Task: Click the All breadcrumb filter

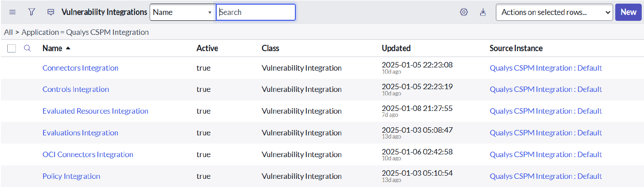Action: coord(8,32)
